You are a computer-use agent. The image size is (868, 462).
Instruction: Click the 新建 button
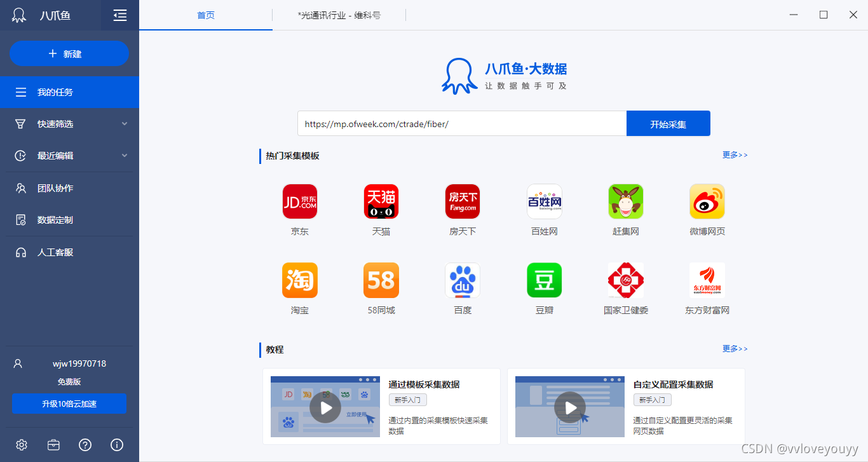[69, 54]
